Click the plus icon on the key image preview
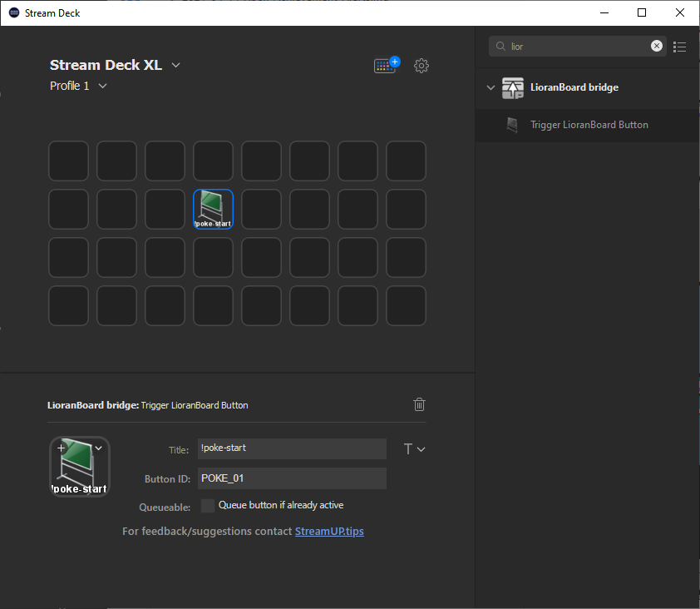The image size is (700, 609). [x=62, y=448]
